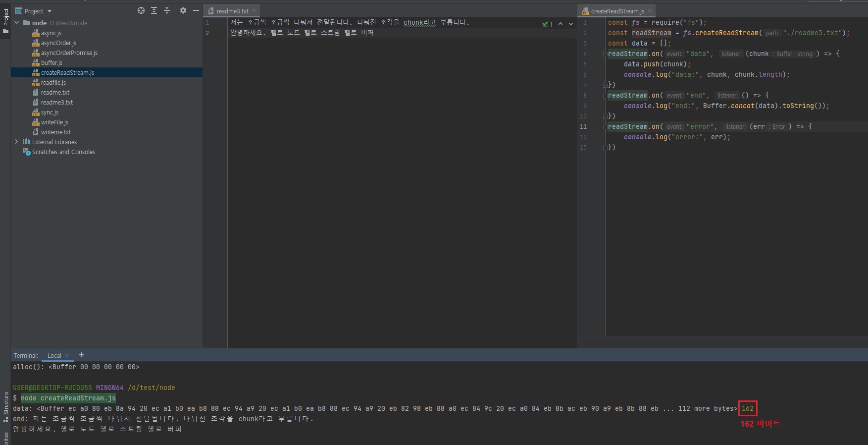Select writeFile.js in project tree
The width and height of the screenshot is (868, 445).
[x=54, y=122]
